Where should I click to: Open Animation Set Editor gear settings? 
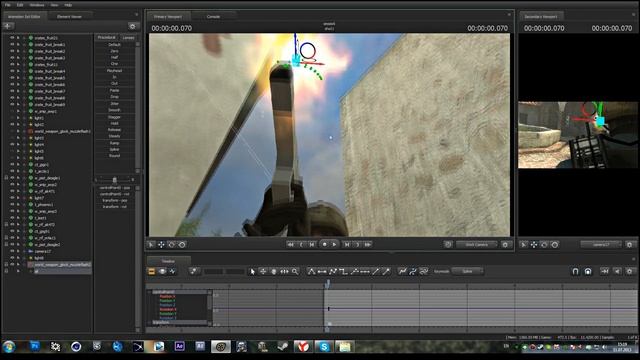[x=133, y=26]
